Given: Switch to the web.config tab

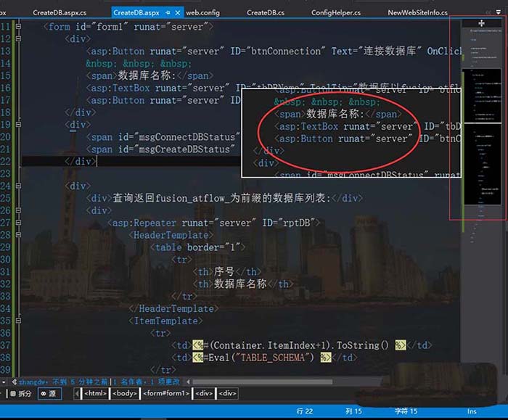Looking at the screenshot, I should [x=202, y=12].
